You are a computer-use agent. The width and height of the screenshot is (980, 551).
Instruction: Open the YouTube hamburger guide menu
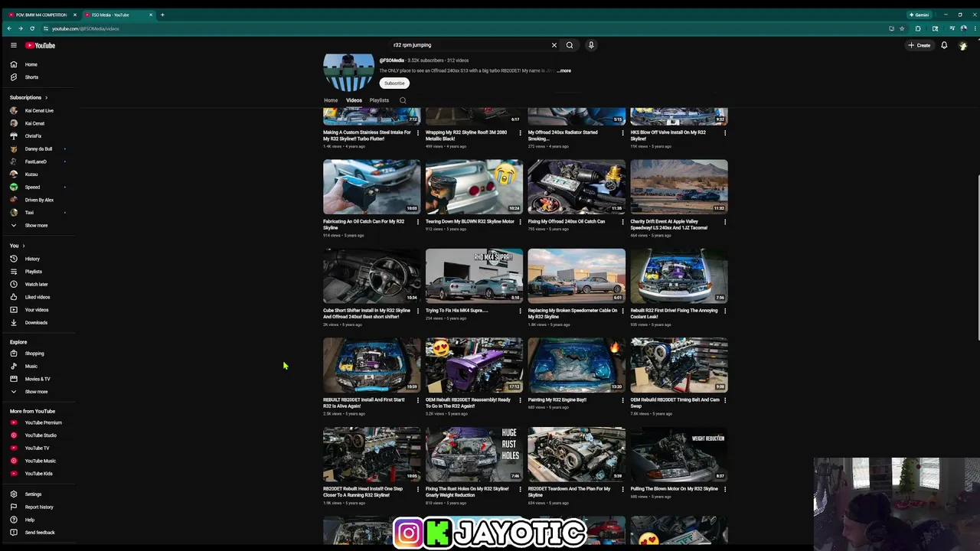click(x=13, y=45)
